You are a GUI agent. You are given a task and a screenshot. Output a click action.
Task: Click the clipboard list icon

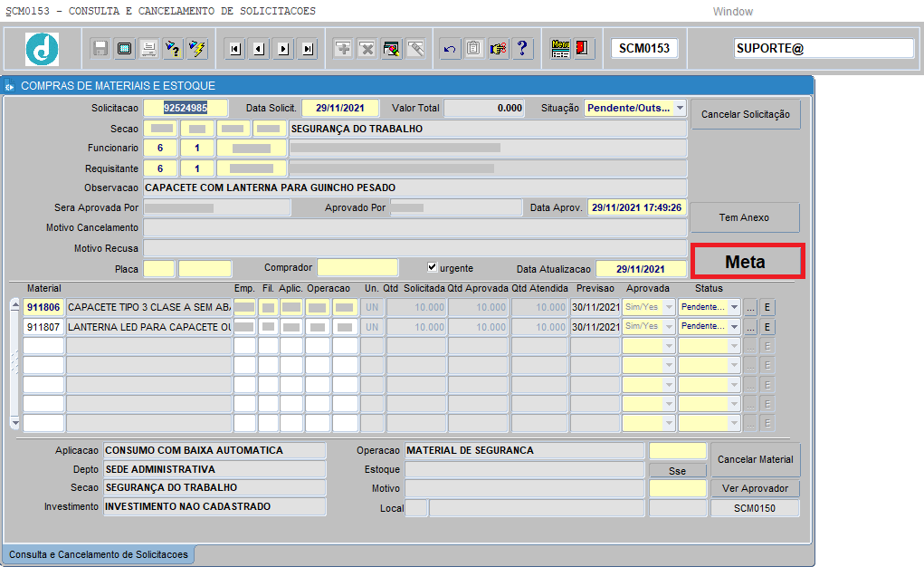pyautogui.click(x=474, y=48)
